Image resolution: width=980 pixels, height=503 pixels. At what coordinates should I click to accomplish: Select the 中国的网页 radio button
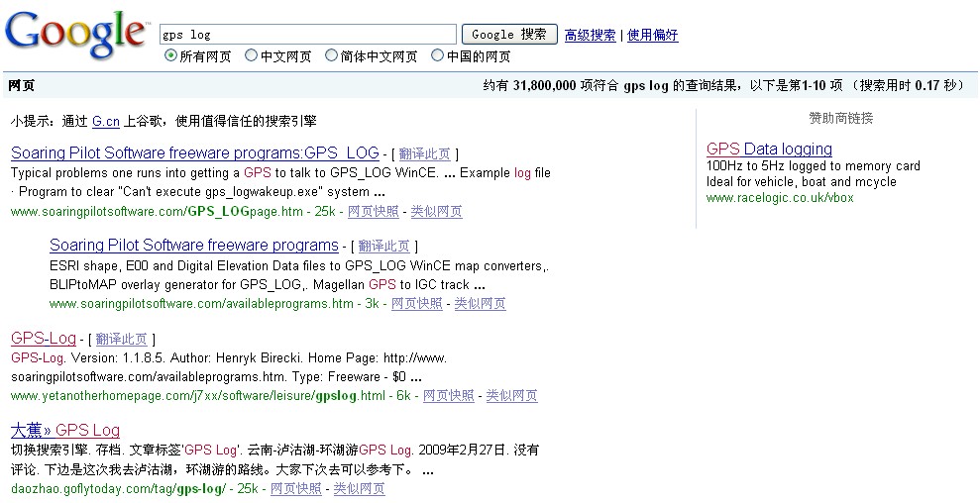[438, 55]
